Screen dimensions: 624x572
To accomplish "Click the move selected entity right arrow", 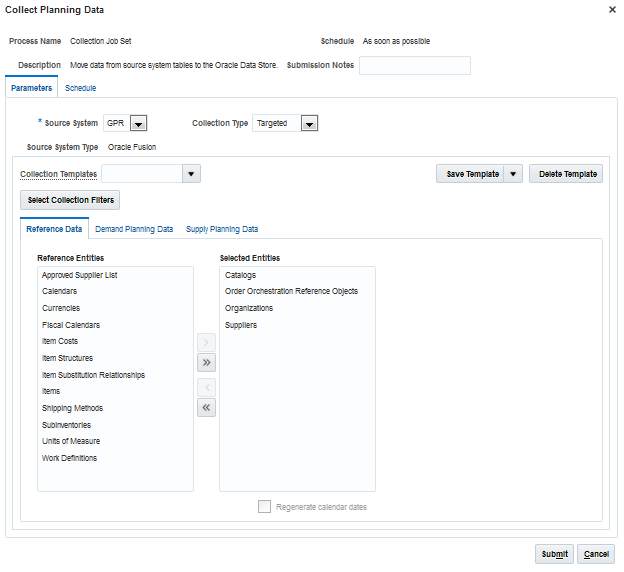I will 206,343.
